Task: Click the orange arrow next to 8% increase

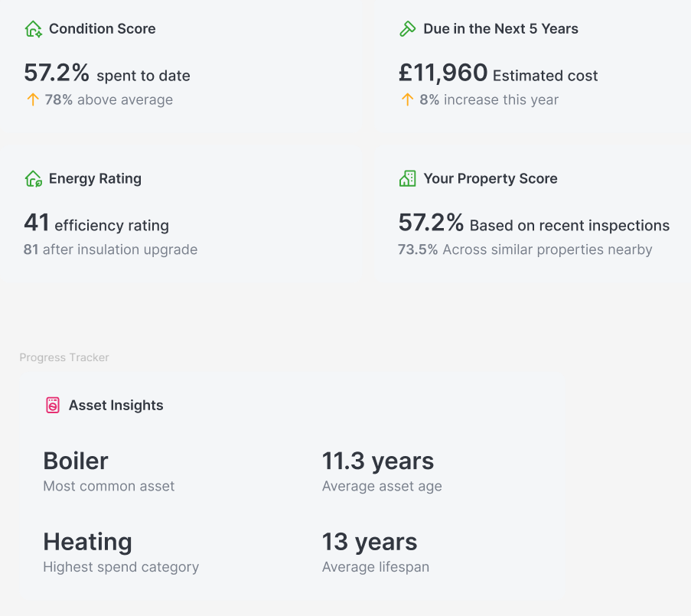Action: pos(407,99)
